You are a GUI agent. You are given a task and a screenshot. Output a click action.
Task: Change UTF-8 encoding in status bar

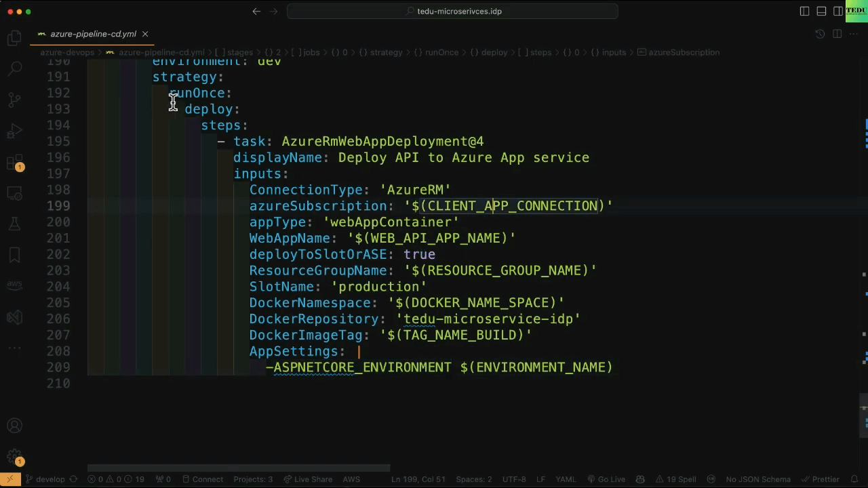coord(514,479)
